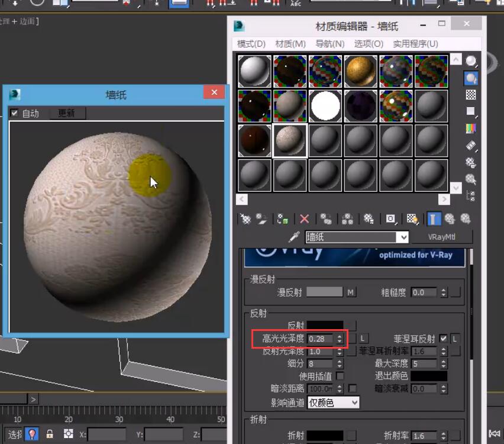Click the 漫反射 gray color swatch
The width and height of the screenshot is (504, 444).
[x=324, y=292]
